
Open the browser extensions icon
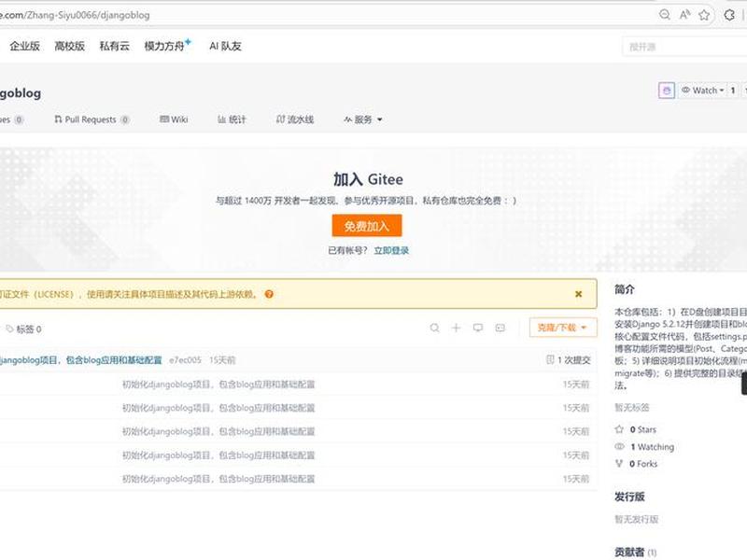pos(729,15)
